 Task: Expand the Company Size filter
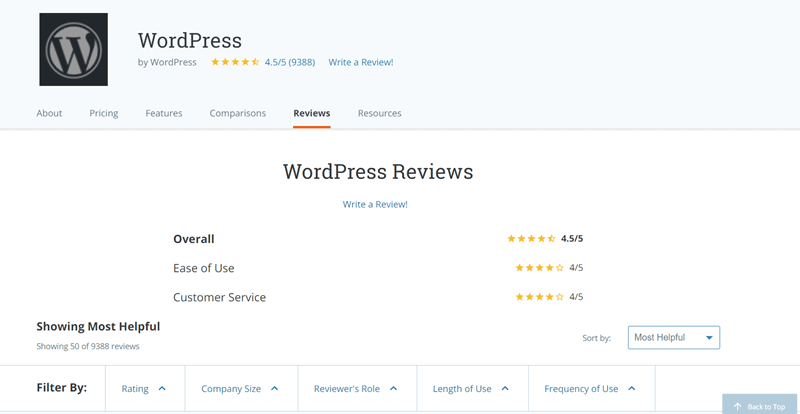tap(240, 389)
